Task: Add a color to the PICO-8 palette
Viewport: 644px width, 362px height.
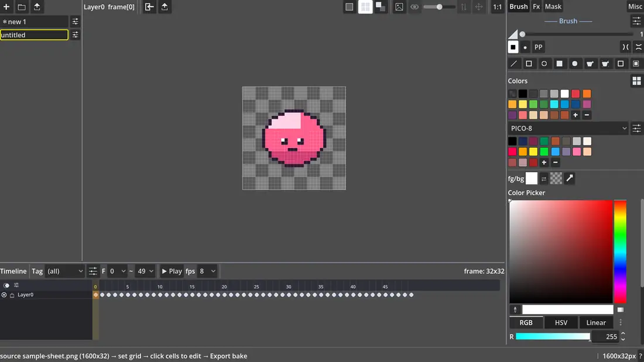Action: click(544, 163)
